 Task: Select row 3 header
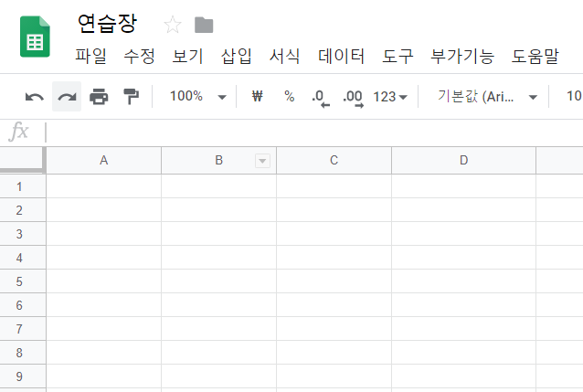click(23, 234)
